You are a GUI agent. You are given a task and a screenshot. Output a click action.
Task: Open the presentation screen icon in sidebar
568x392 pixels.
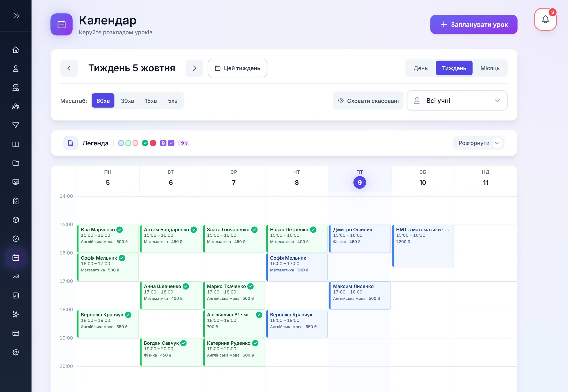tap(16, 182)
